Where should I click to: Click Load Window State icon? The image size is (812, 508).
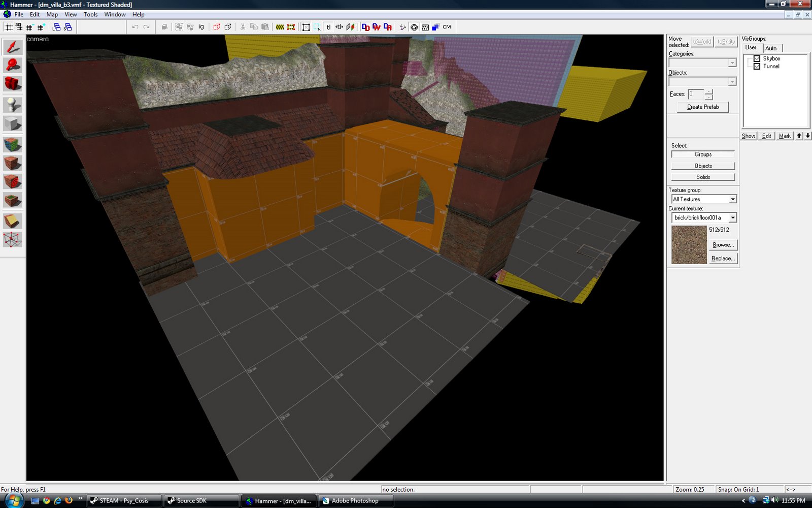pyautogui.click(x=57, y=27)
